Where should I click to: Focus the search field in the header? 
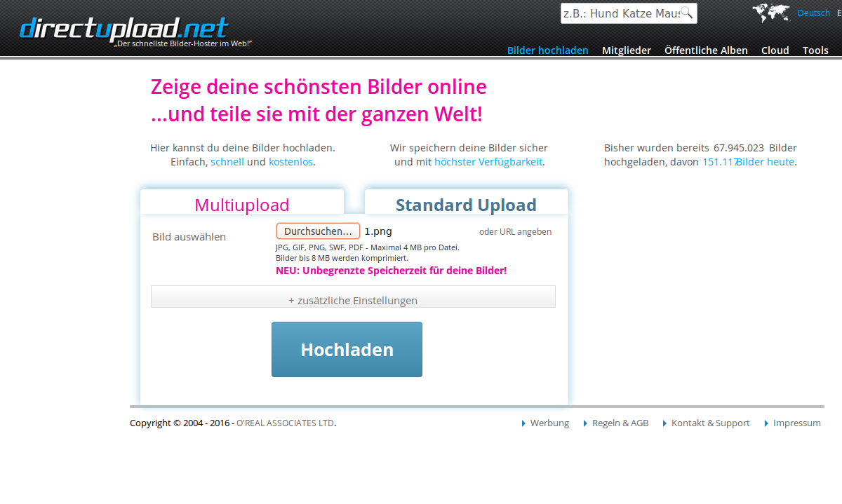click(620, 13)
